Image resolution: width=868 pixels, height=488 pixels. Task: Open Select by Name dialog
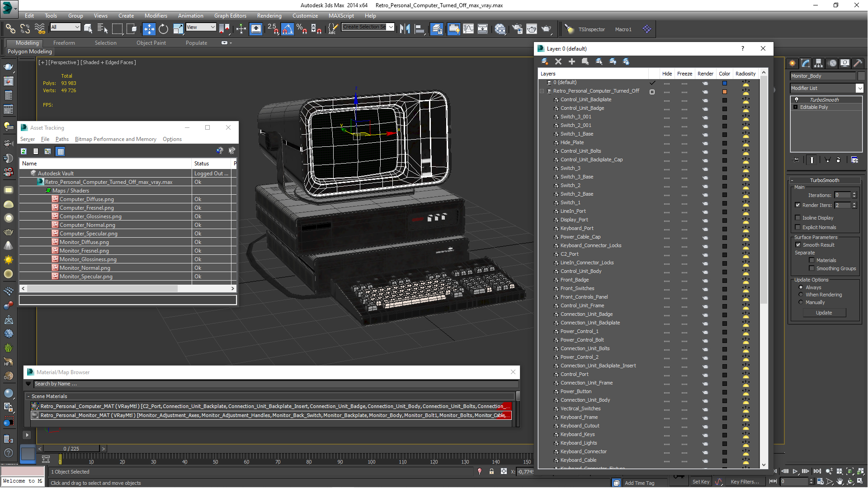click(x=103, y=29)
